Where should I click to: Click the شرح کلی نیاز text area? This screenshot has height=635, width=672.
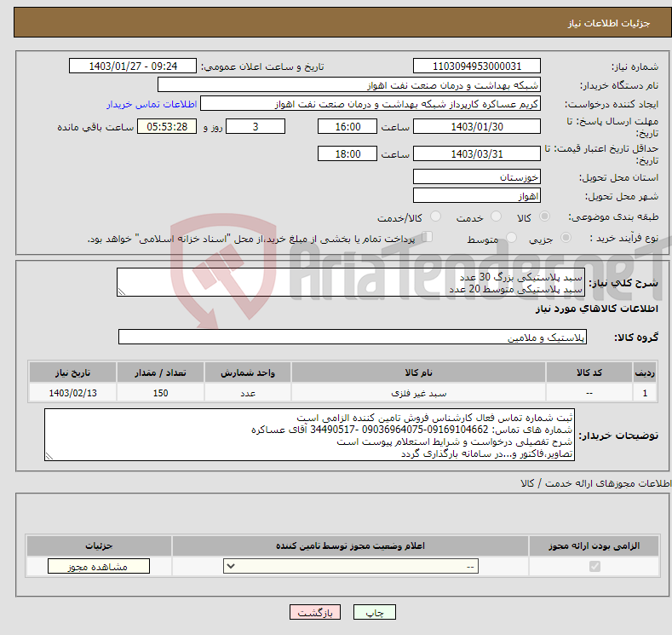[351, 282]
